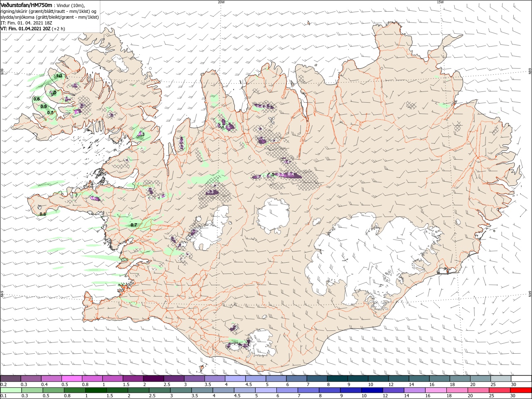Select the white swatch labeled 30 in snow scale

(521, 379)
